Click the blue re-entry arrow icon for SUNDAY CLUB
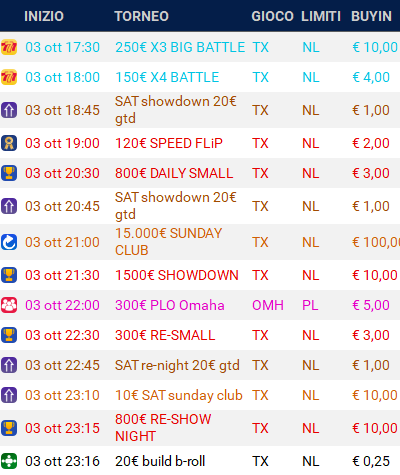The width and height of the screenshot is (400, 475). (9, 242)
